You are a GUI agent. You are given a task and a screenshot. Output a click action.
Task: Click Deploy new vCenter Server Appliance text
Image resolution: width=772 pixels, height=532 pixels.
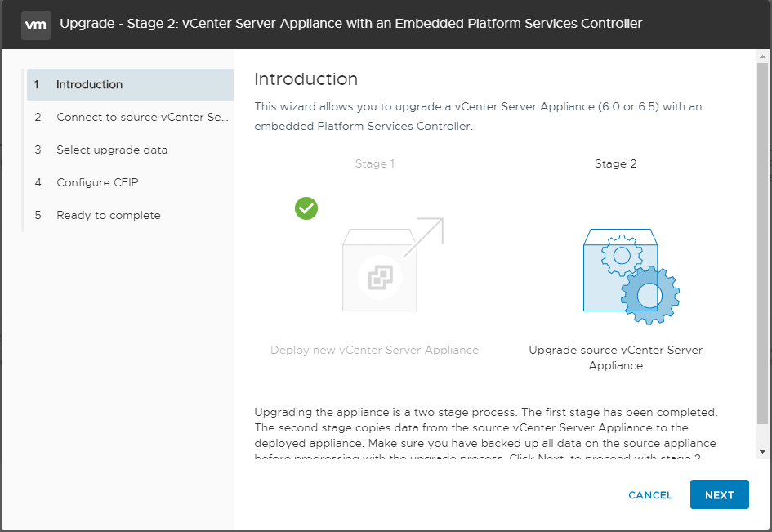374,351
